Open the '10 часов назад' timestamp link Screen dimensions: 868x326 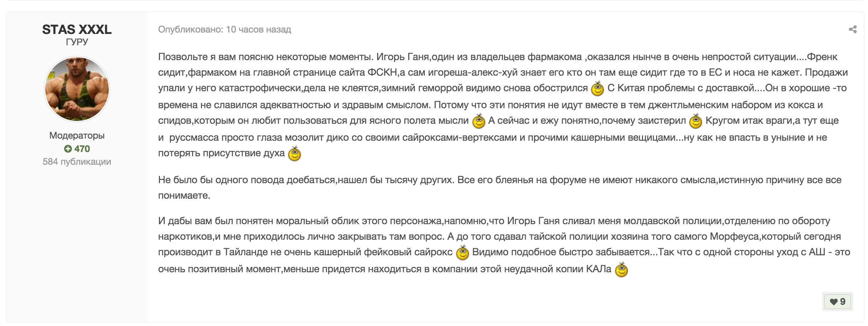(x=258, y=29)
